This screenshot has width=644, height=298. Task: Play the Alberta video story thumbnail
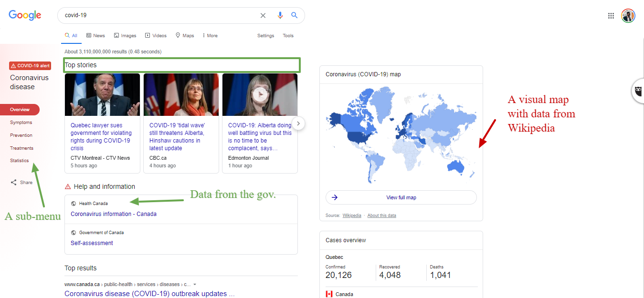tap(260, 95)
